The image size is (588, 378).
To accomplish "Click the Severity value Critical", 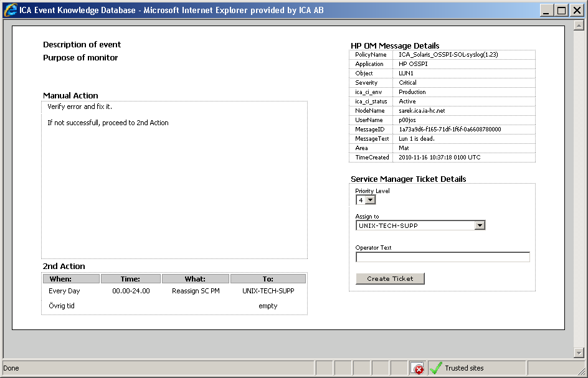I will pos(407,82).
